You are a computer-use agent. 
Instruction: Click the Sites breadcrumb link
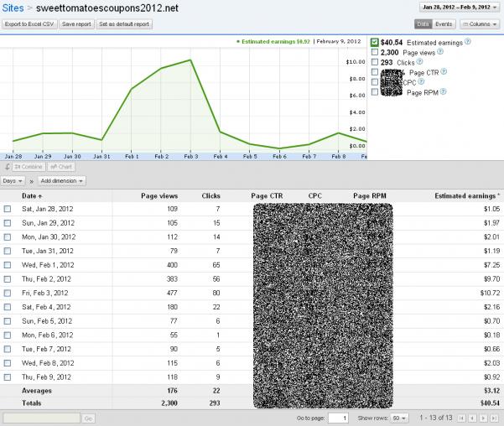tap(13, 8)
